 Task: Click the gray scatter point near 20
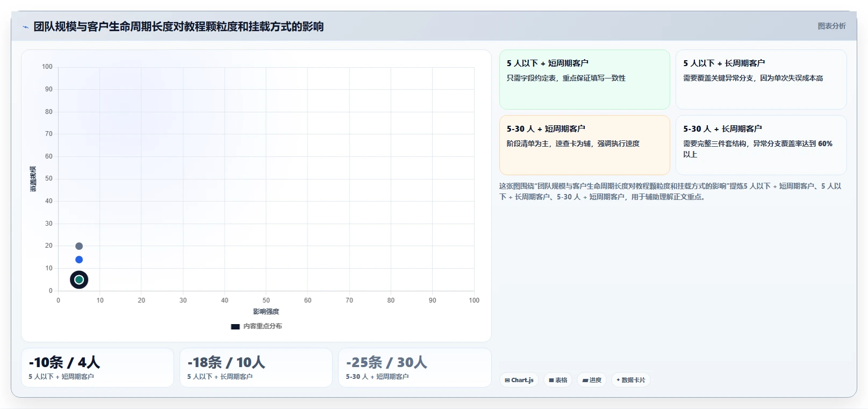click(x=79, y=246)
